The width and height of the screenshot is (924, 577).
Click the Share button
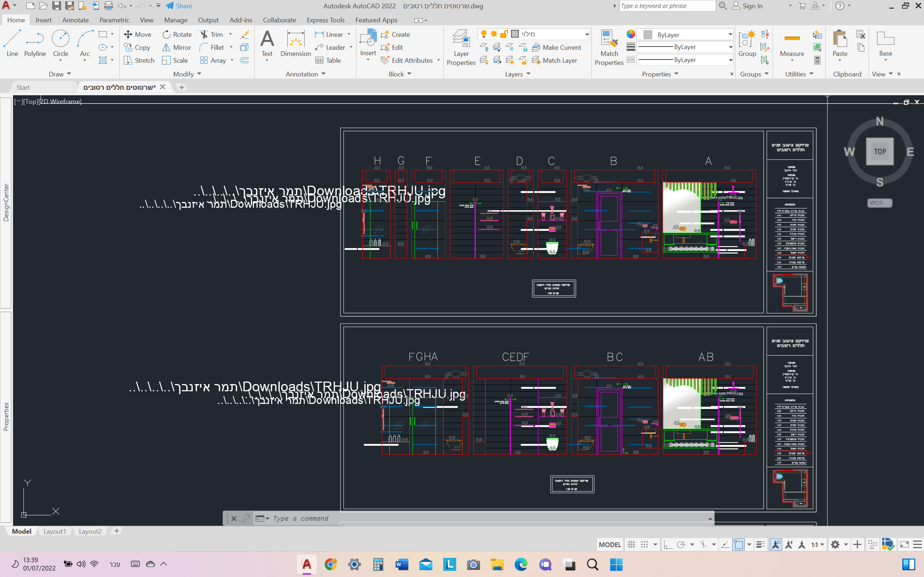pos(179,6)
